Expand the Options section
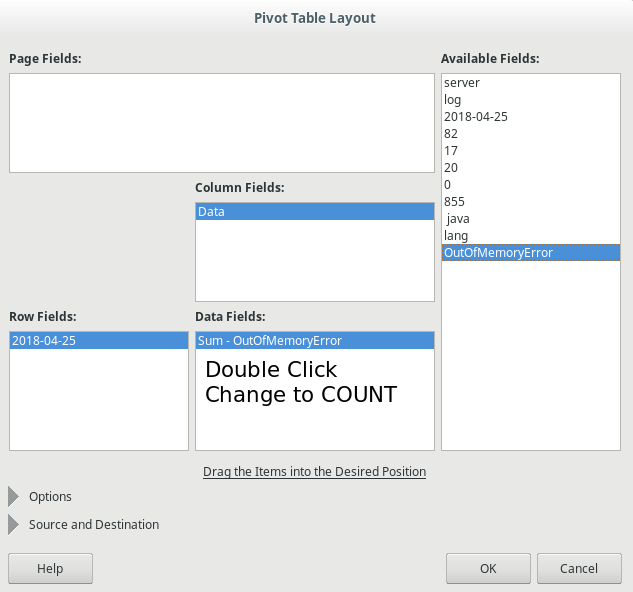Image resolution: width=633 pixels, height=592 pixels. 15,496
